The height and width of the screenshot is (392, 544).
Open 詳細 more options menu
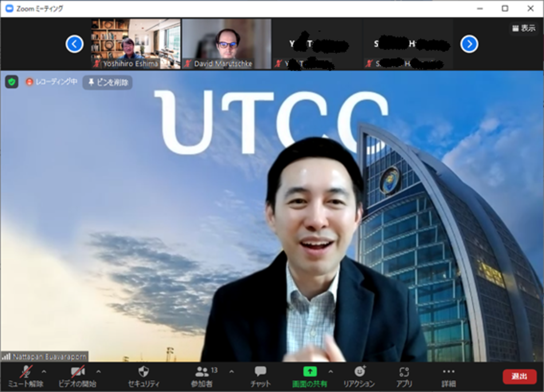click(448, 377)
